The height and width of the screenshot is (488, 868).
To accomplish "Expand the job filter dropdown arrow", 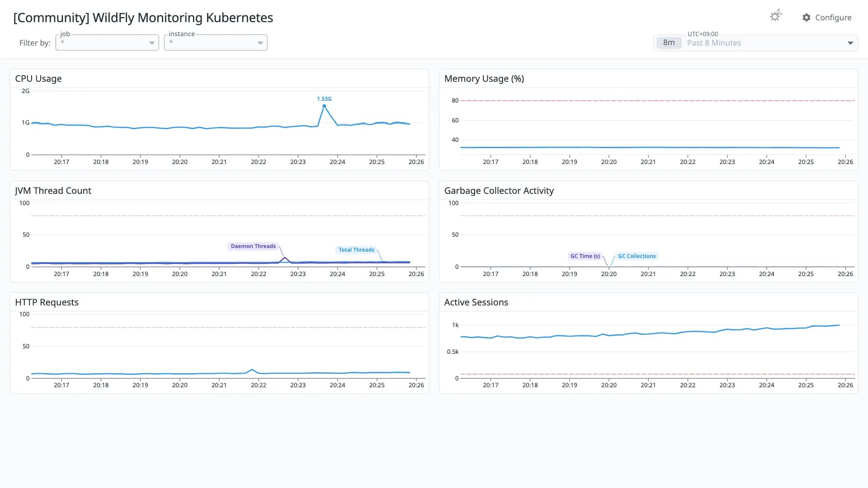I will [x=152, y=43].
